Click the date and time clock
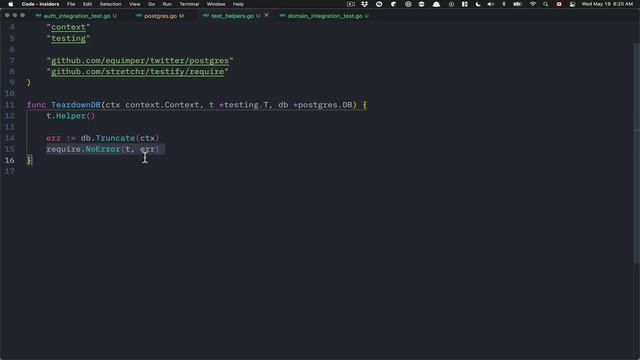This screenshot has width=640, height=360. coord(607,4)
